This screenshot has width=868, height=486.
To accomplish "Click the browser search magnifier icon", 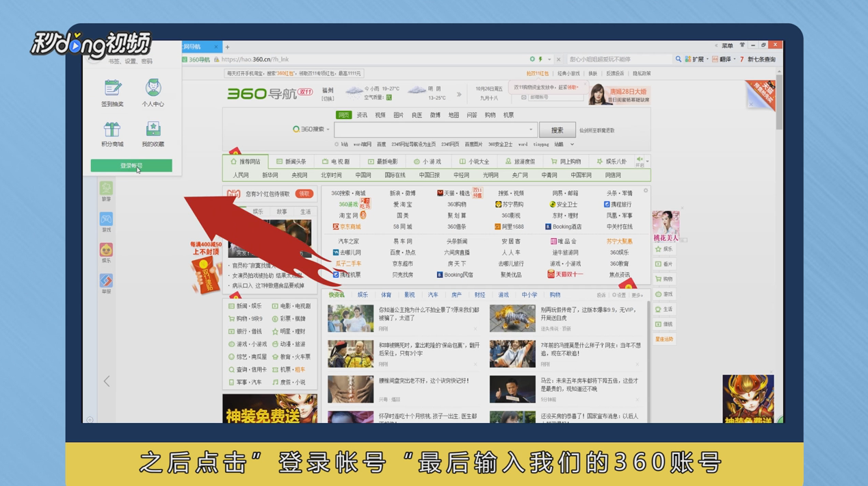I will pos(679,60).
